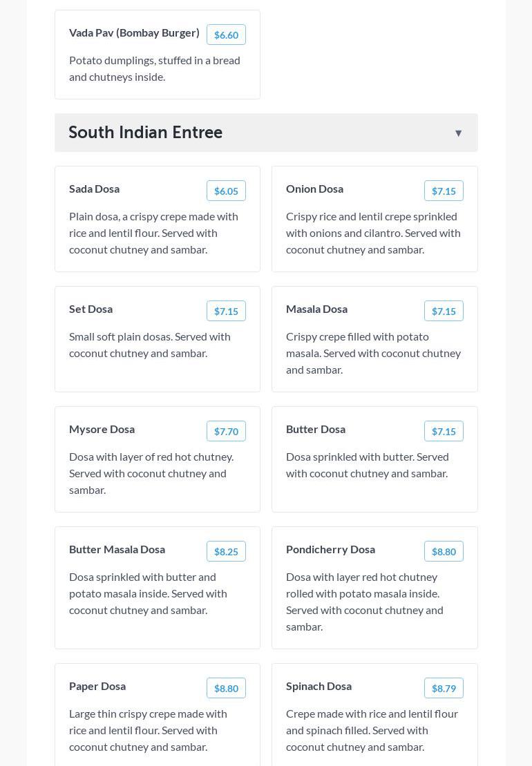Click Pondicherry Dosa $8.80 price button

(x=444, y=552)
